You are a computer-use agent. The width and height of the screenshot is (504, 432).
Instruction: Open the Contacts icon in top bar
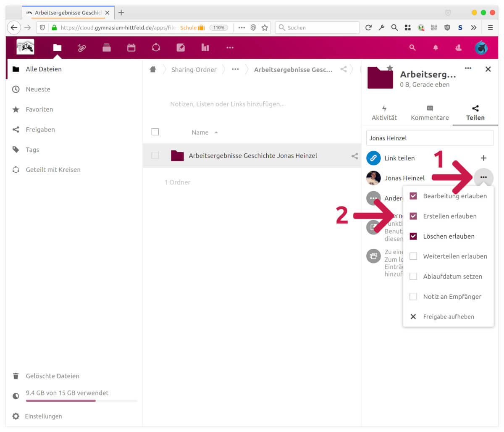[x=458, y=48]
